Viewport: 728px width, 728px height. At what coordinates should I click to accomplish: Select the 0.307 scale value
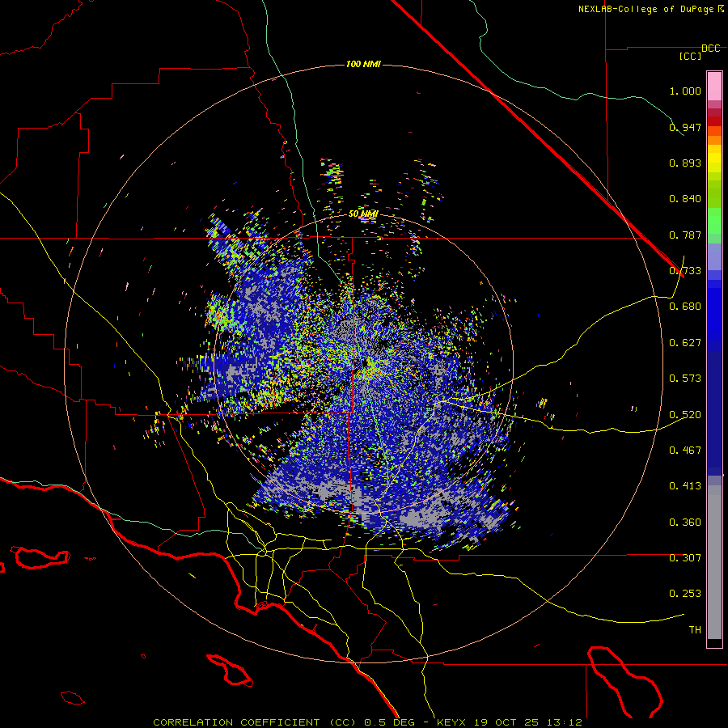click(x=685, y=558)
